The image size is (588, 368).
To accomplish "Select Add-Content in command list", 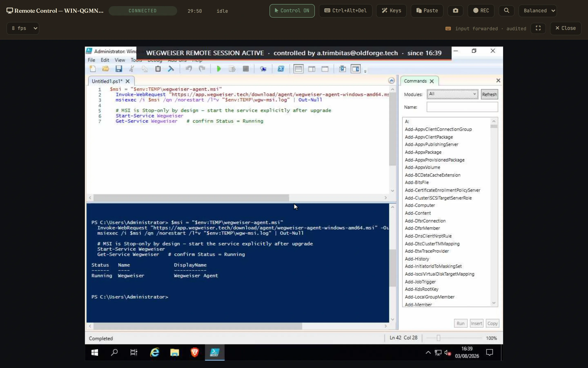I will 418,213.
